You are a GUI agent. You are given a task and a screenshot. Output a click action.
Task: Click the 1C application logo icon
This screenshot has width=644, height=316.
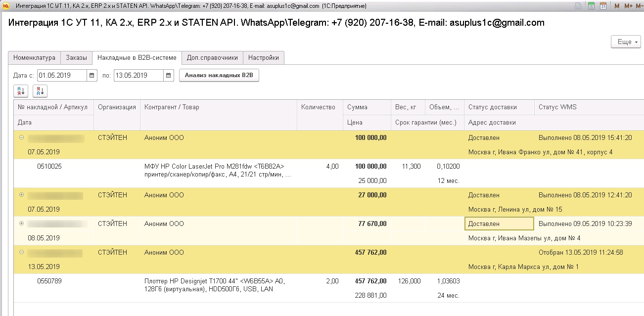6,6
